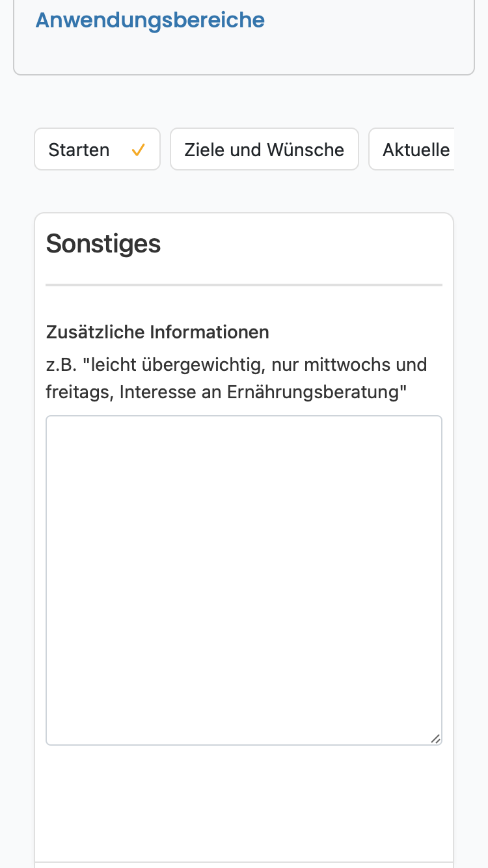Focus the Zusätzliche Informationen text area
488x868 pixels.
tap(244, 580)
